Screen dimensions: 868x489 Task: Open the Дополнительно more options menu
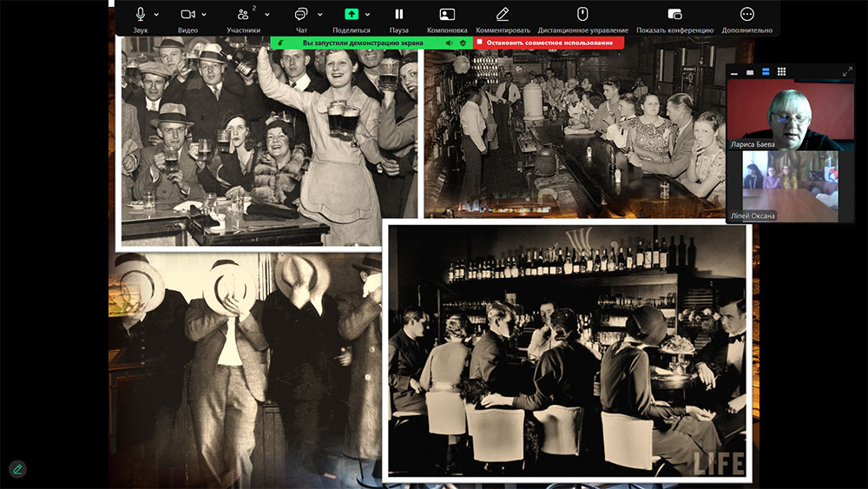pyautogui.click(x=746, y=15)
